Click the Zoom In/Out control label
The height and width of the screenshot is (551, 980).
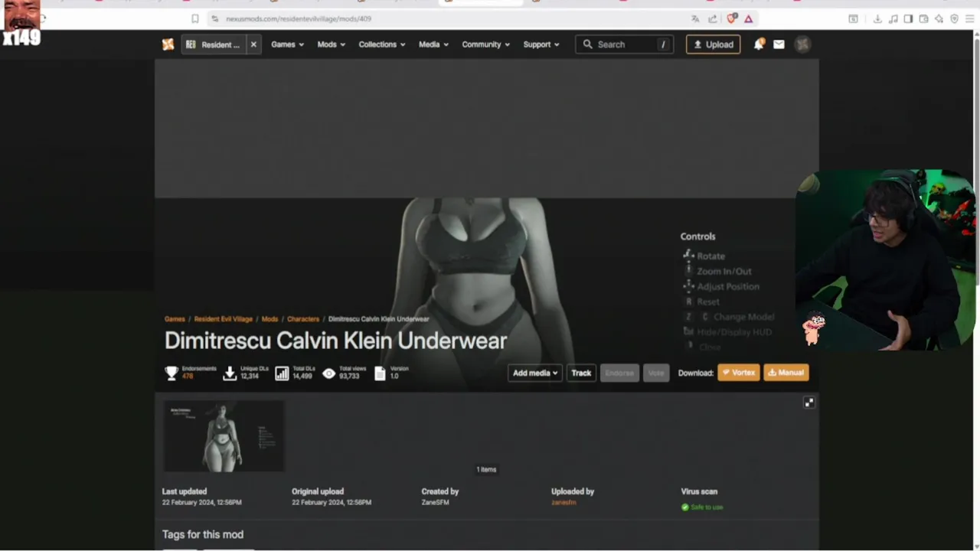pyautogui.click(x=724, y=271)
